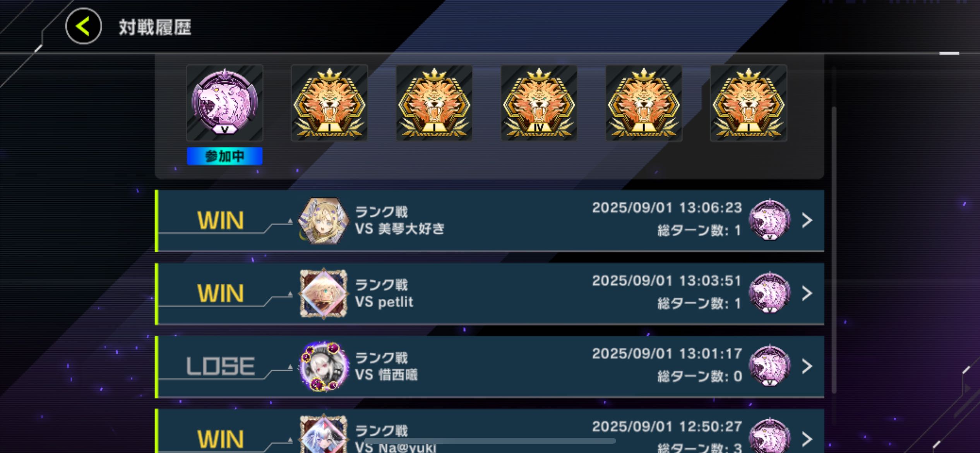Open petlit's player avatar
Viewport: 980px width, 453px height.
pos(324,293)
